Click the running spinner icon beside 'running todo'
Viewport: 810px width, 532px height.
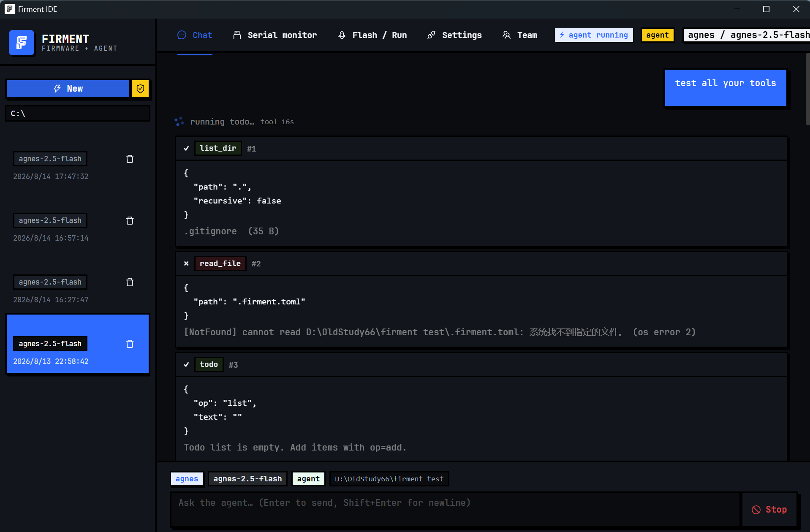(x=179, y=122)
